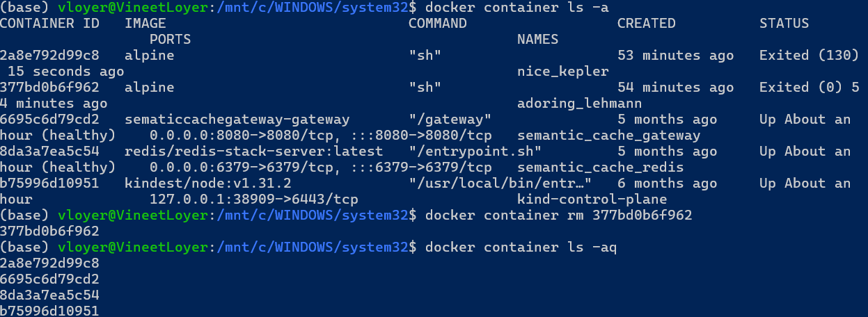Click redis/redis-stack-server:latest image text
The image size is (868, 317).
tap(254, 152)
